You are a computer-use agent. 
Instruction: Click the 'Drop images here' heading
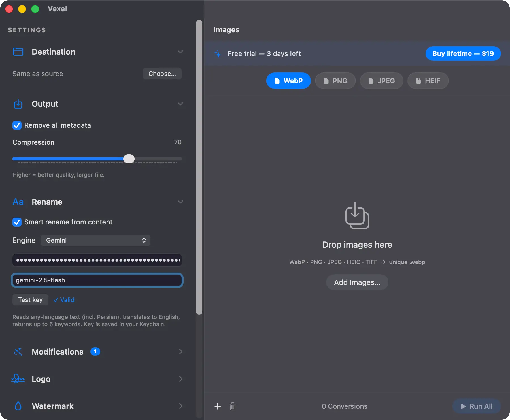(x=357, y=245)
